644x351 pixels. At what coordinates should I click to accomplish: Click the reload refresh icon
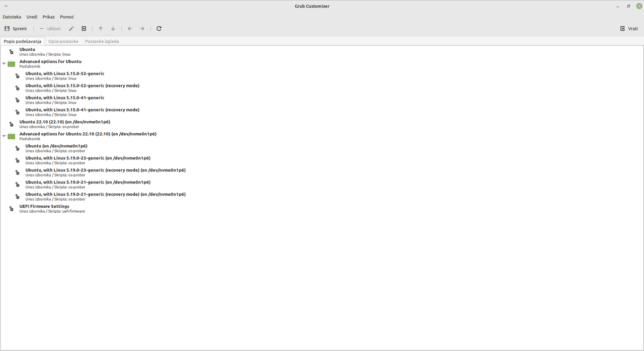click(159, 29)
